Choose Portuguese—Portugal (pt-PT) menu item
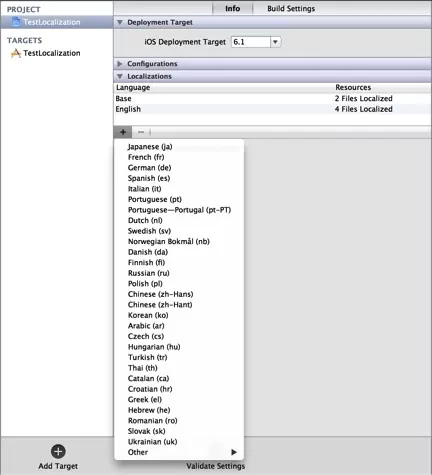 [179, 210]
